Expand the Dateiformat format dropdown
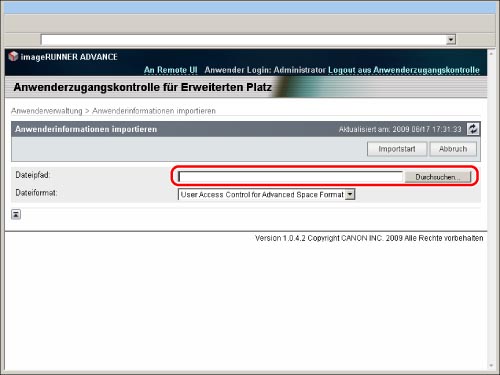 (350, 194)
